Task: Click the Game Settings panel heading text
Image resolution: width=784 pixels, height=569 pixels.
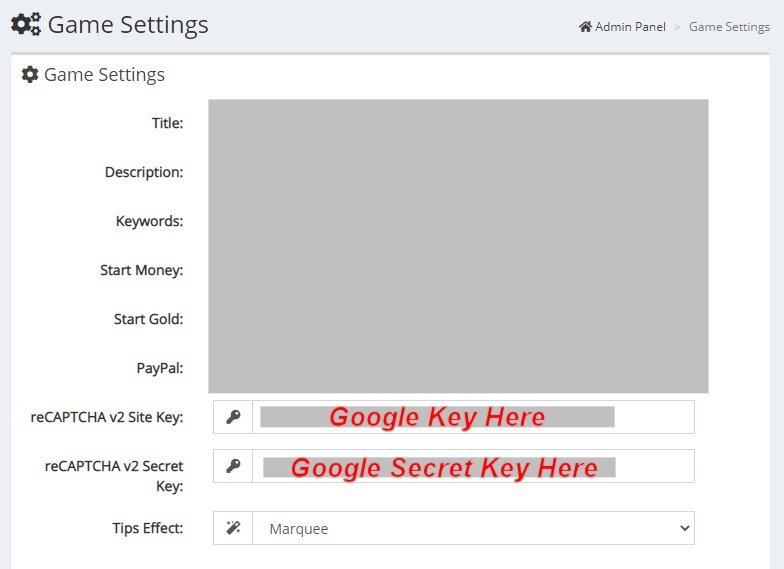Action: [x=104, y=75]
